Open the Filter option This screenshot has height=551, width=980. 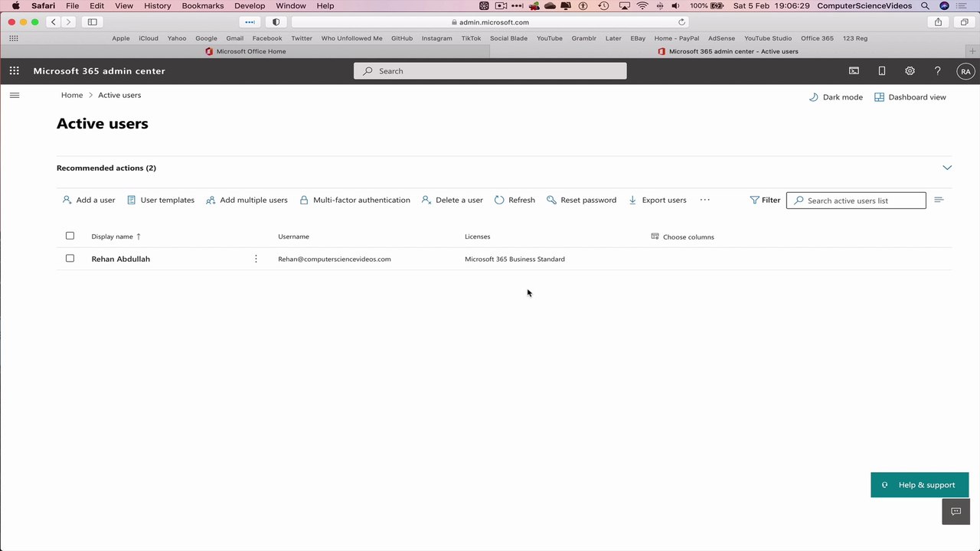point(765,201)
